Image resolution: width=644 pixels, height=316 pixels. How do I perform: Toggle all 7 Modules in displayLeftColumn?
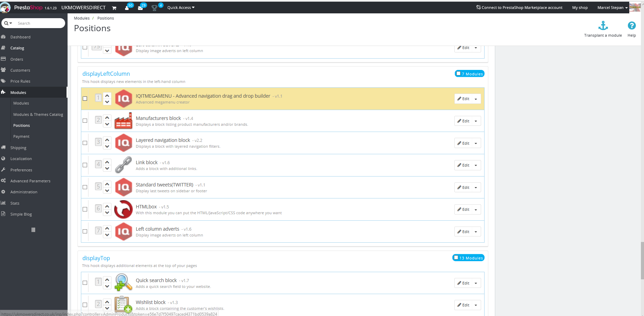click(458, 74)
